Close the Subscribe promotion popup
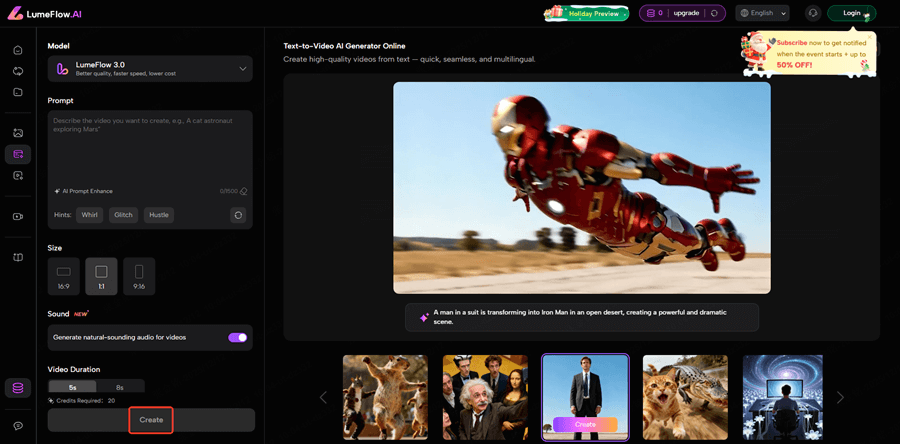900x444 pixels. (x=869, y=37)
